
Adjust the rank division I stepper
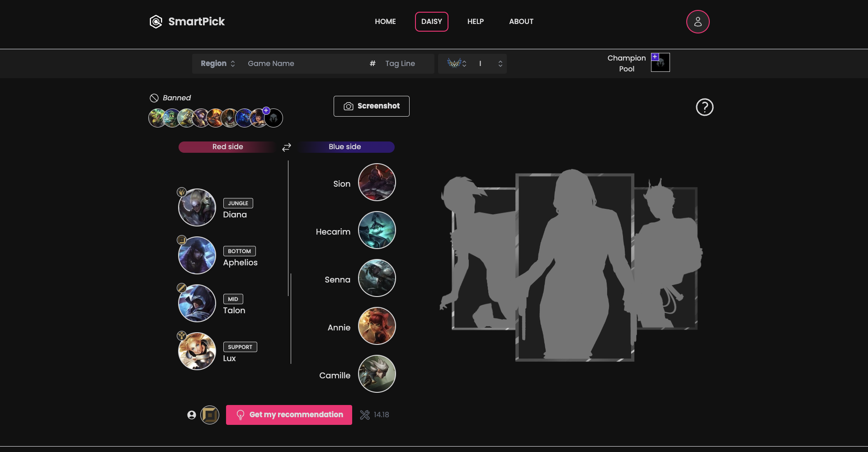pos(491,64)
